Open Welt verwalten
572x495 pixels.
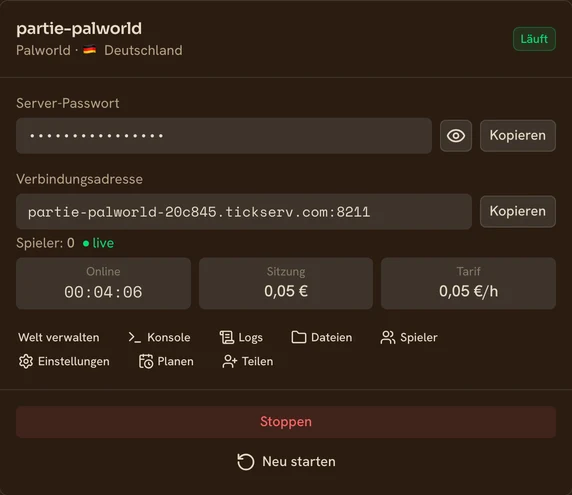click(59, 337)
